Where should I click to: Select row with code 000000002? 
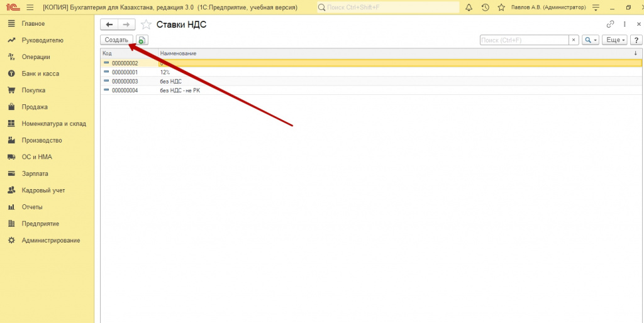tap(125, 63)
